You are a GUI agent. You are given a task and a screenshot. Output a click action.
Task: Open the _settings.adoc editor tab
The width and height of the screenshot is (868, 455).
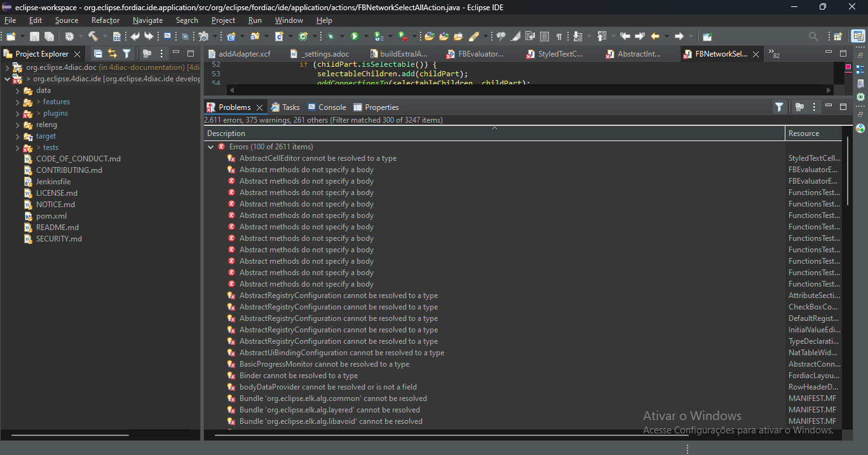(x=319, y=54)
